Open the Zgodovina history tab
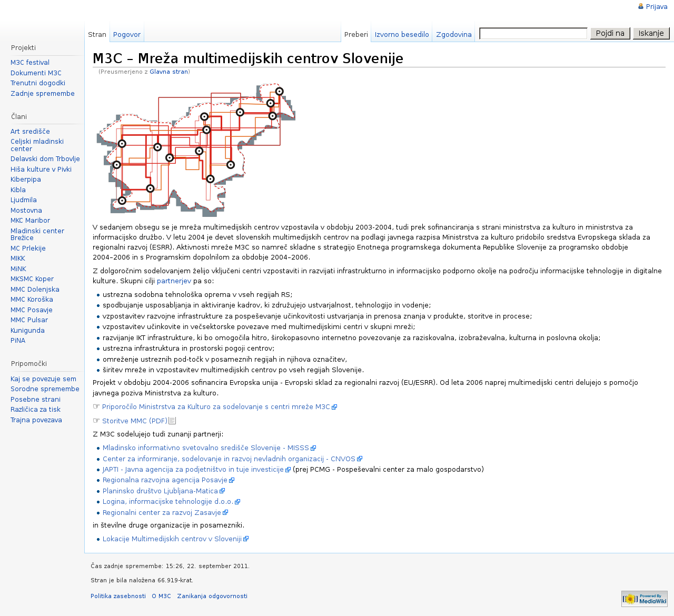The height and width of the screenshot is (616, 674). 453,34
